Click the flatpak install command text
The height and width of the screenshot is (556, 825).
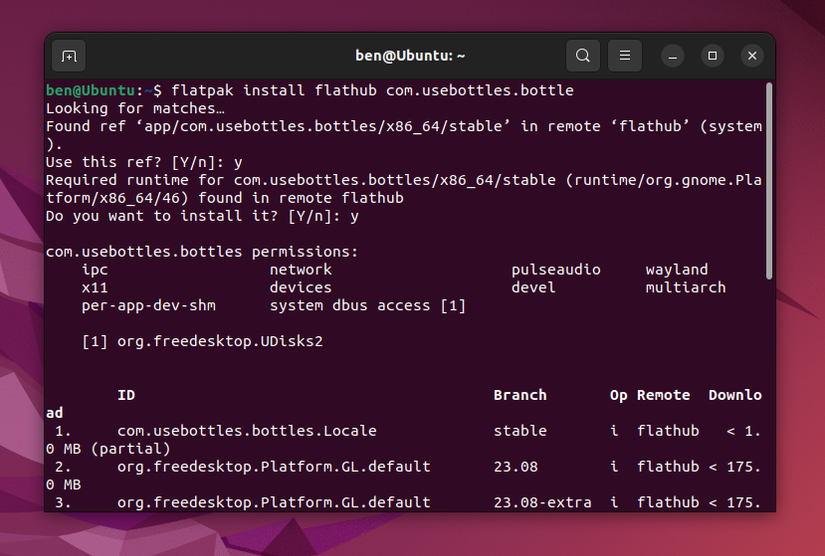coord(372,90)
